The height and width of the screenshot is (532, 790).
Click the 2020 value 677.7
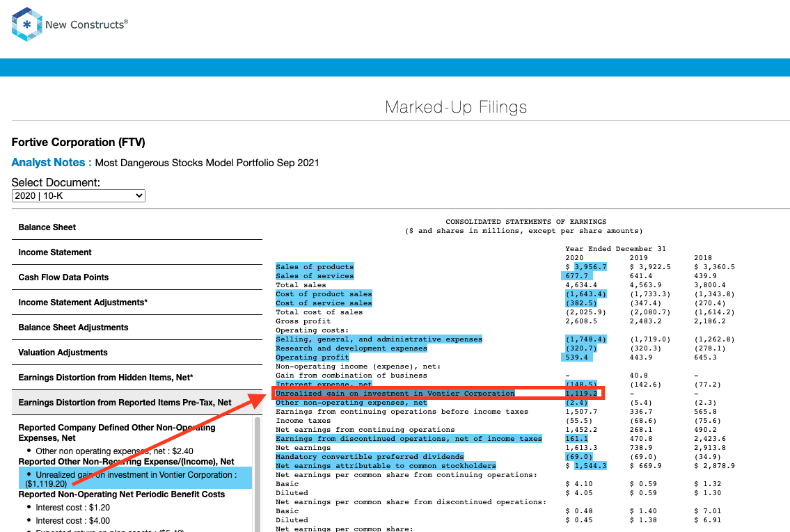coord(577,276)
